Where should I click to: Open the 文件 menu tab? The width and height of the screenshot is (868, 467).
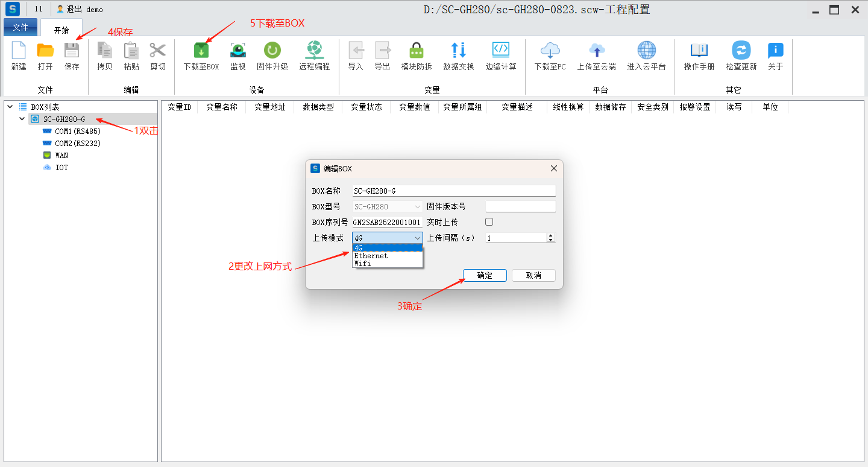20,28
